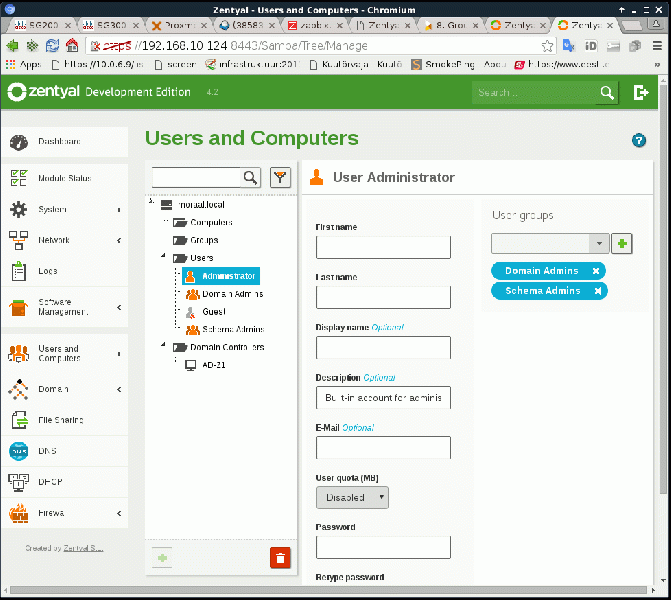Click browser home button

(72, 45)
